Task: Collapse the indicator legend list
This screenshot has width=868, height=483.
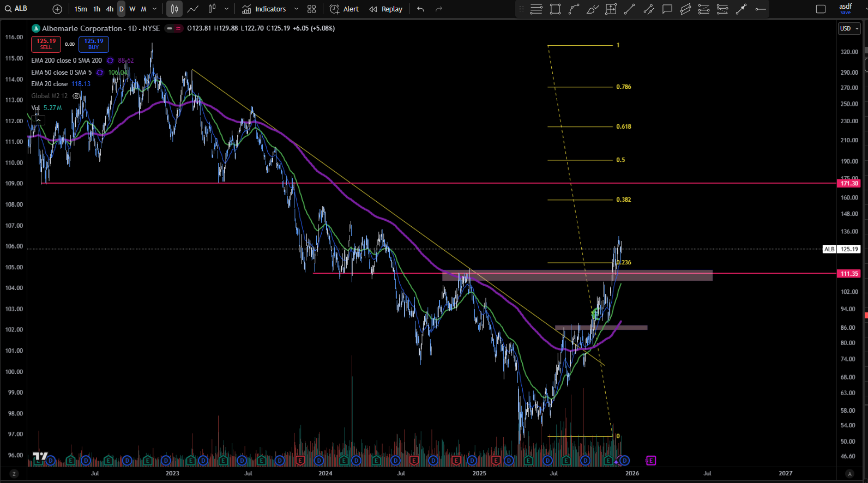Action: click(x=38, y=120)
